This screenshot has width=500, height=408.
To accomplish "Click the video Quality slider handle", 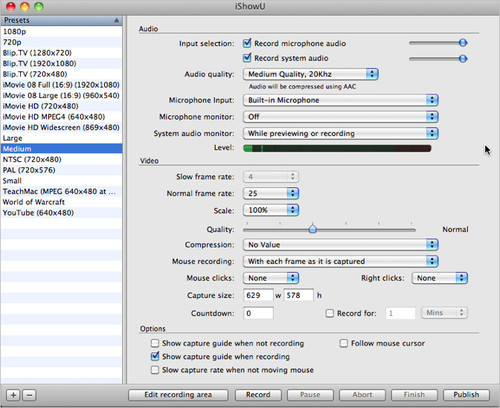I will point(312,229).
